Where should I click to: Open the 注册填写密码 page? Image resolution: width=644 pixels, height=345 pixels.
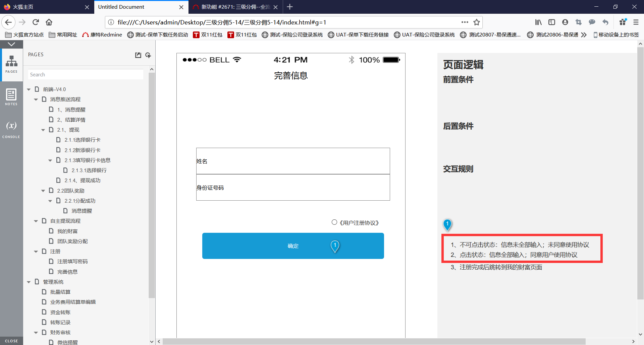click(72, 262)
